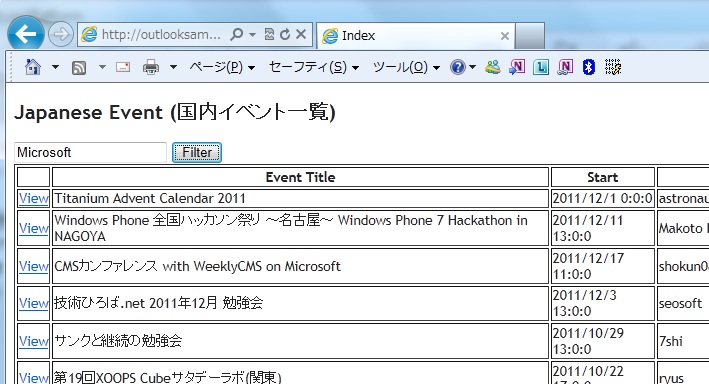Go back with the blue Back arrow
The width and height of the screenshot is (709, 384).
(x=26, y=33)
